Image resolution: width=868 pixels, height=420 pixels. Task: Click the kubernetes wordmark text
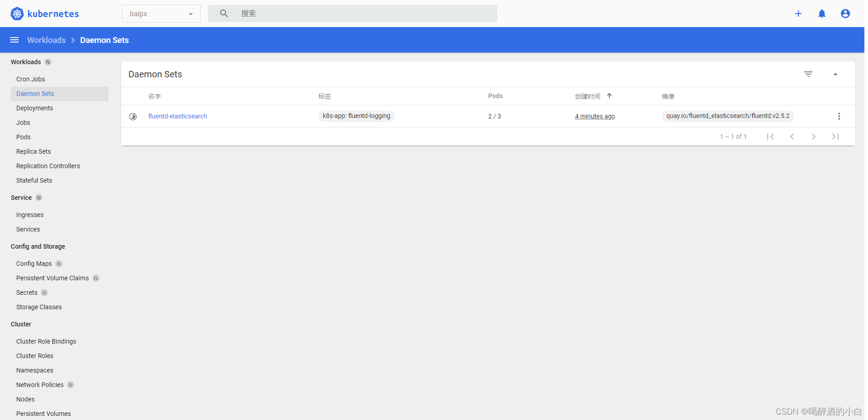[x=53, y=14]
